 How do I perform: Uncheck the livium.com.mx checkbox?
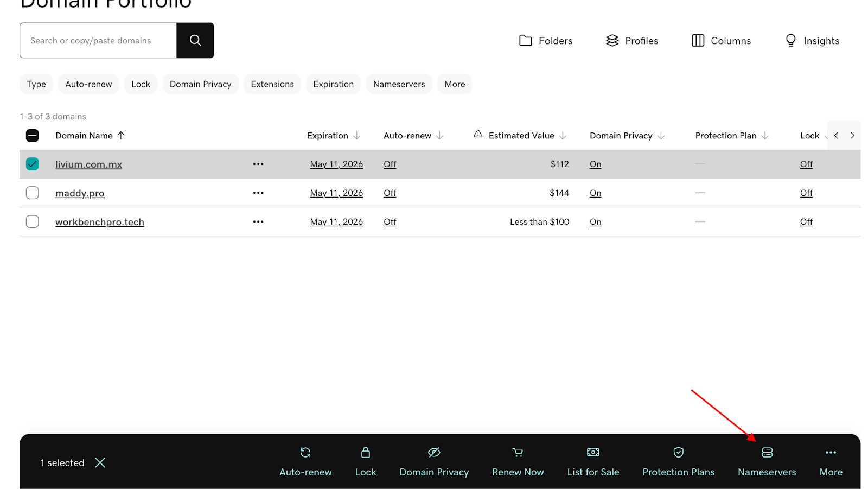(33, 164)
